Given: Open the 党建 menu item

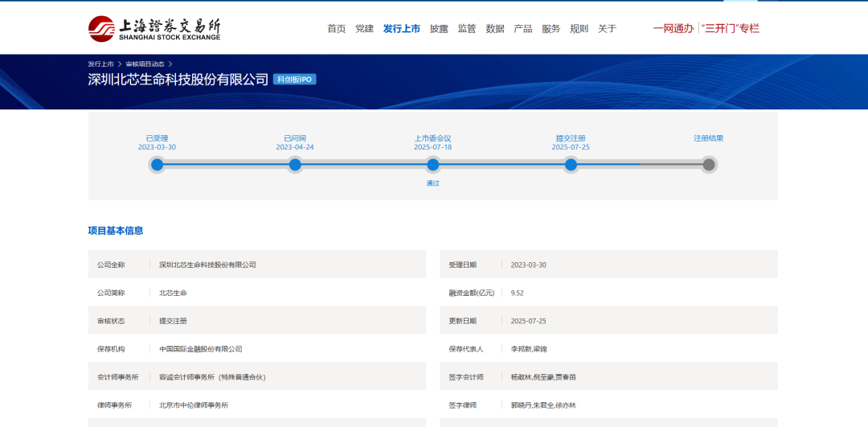Looking at the screenshot, I should (x=364, y=29).
